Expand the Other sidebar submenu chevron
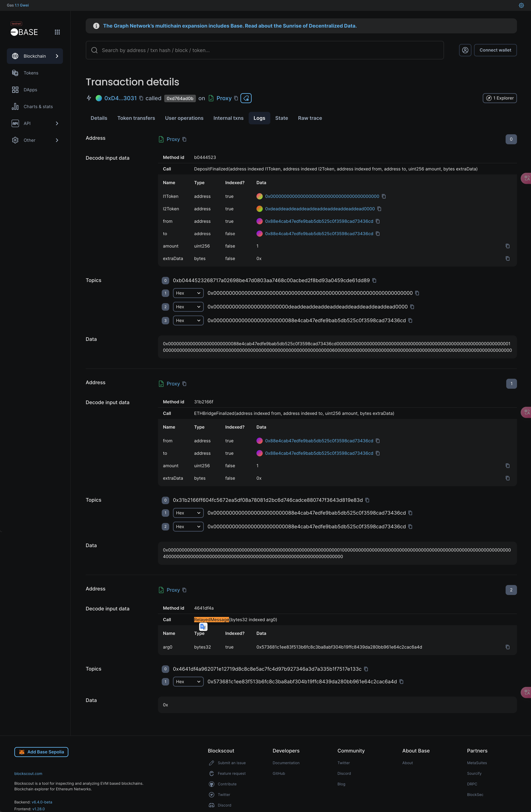531x812 pixels. coord(57,140)
